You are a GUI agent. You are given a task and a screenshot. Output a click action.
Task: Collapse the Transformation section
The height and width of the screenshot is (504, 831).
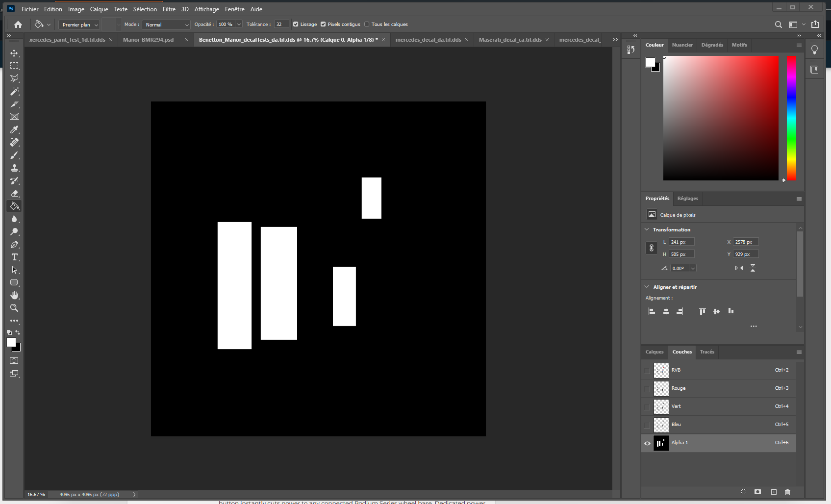click(x=647, y=229)
